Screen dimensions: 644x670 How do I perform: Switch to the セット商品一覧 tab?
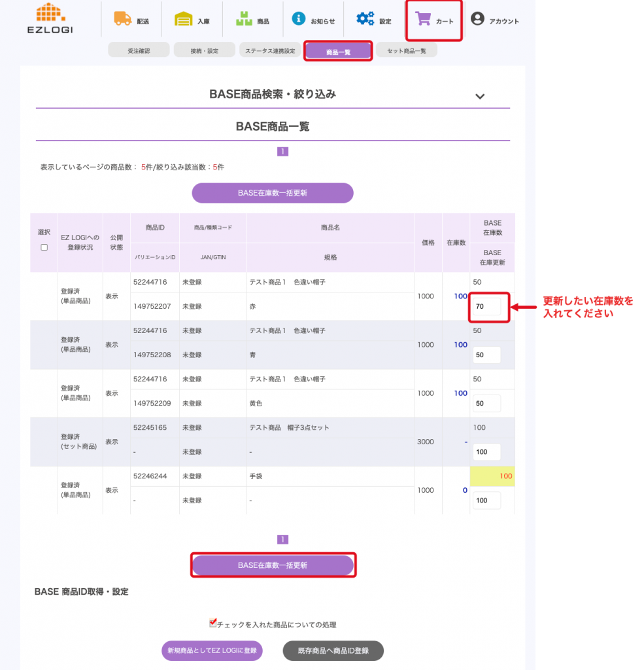click(x=406, y=50)
